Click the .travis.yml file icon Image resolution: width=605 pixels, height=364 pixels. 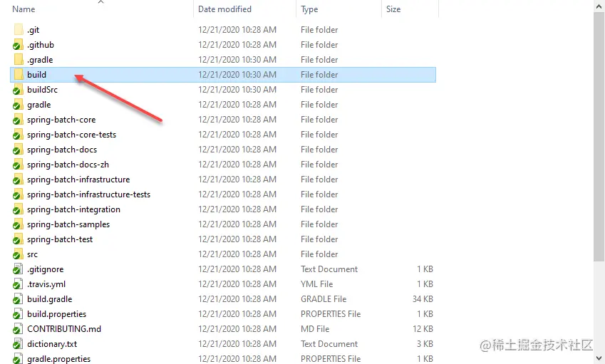pyautogui.click(x=18, y=284)
